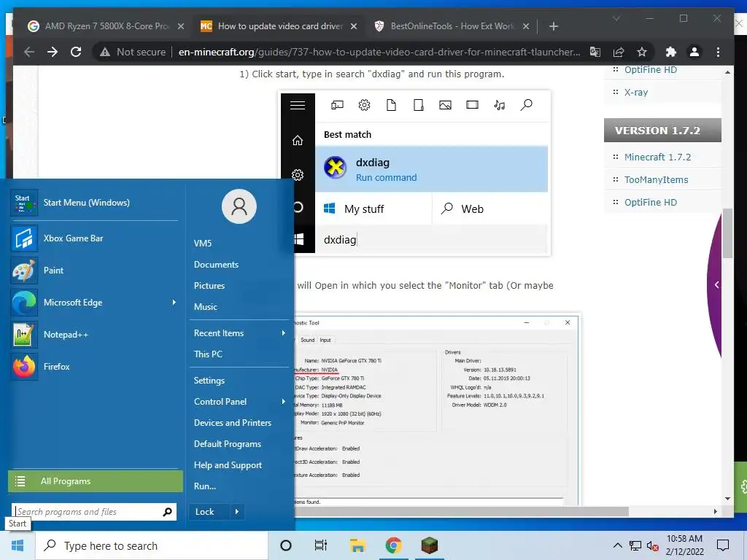Bookmark this page with star icon
This screenshot has height=560, width=747.
[642, 52]
